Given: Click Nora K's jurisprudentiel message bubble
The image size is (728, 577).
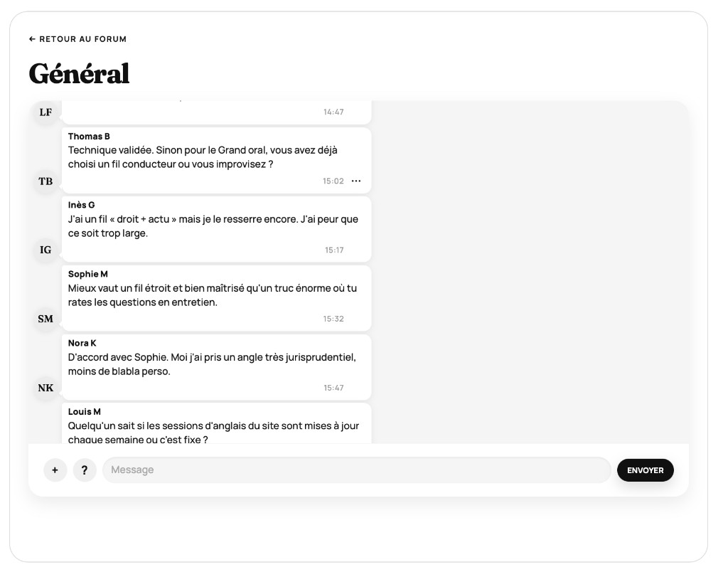Looking at the screenshot, I should 216,367.
